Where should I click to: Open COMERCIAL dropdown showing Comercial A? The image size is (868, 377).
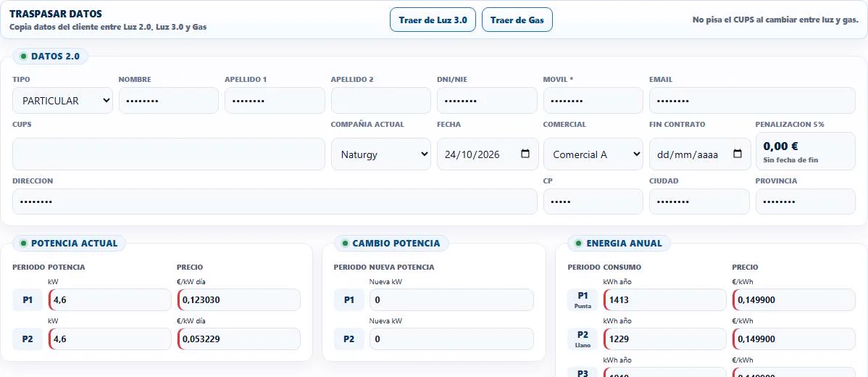coord(593,154)
